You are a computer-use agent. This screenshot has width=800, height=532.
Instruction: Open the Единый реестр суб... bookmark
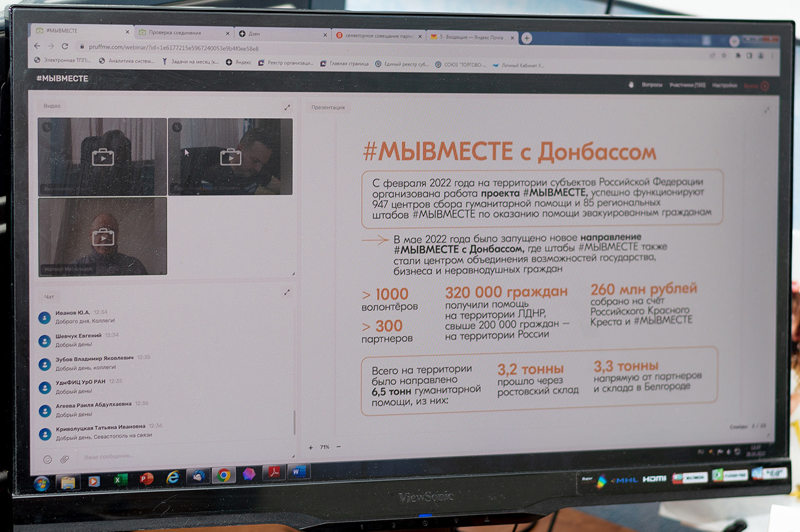pyautogui.click(x=402, y=64)
